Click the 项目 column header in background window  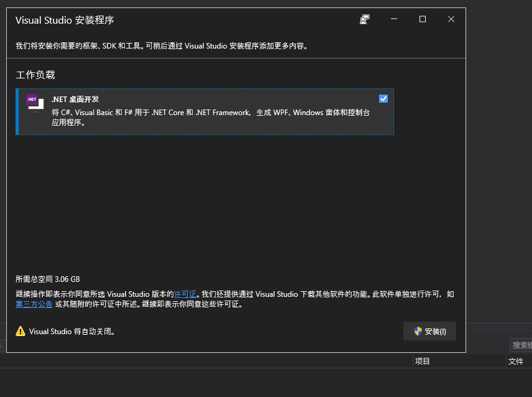click(x=423, y=361)
